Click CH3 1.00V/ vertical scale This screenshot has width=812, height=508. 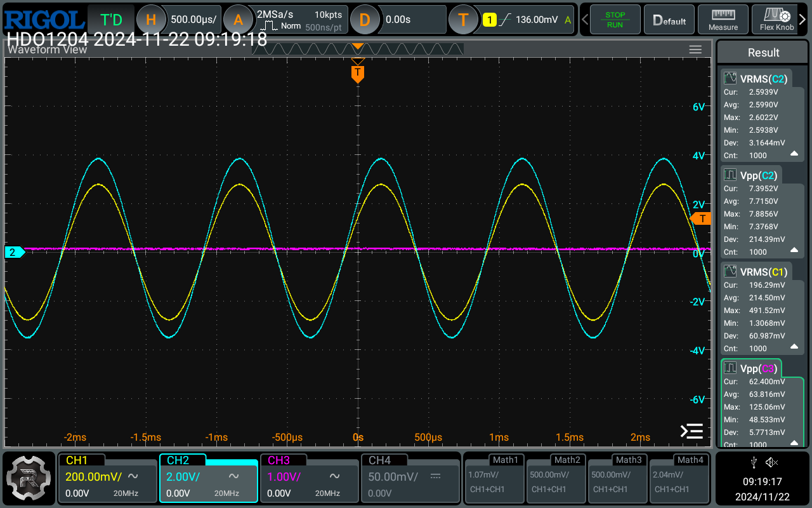pyautogui.click(x=284, y=476)
